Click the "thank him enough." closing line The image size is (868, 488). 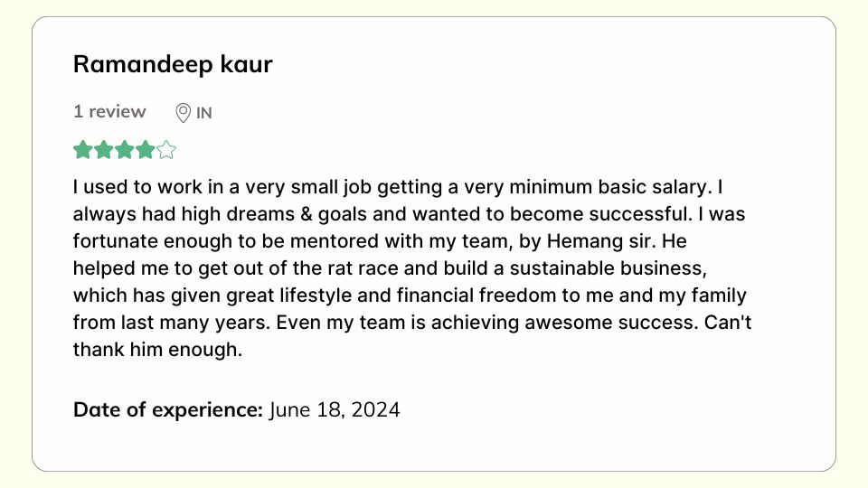click(157, 350)
